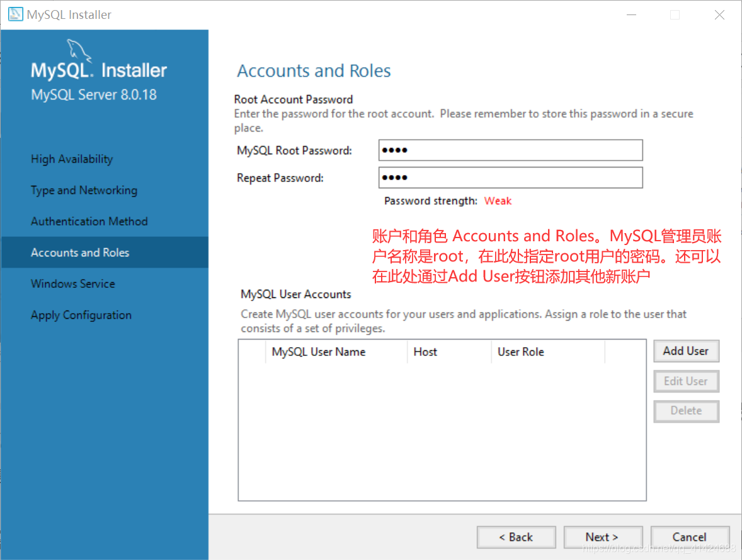This screenshot has width=742, height=560.
Task: Focus the Repeat Password field
Action: point(511,178)
